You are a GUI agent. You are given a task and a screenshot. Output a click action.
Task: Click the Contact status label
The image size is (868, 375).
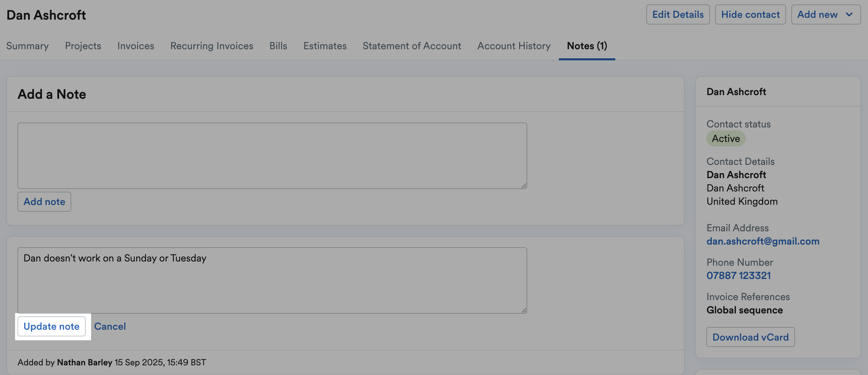click(x=738, y=124)
